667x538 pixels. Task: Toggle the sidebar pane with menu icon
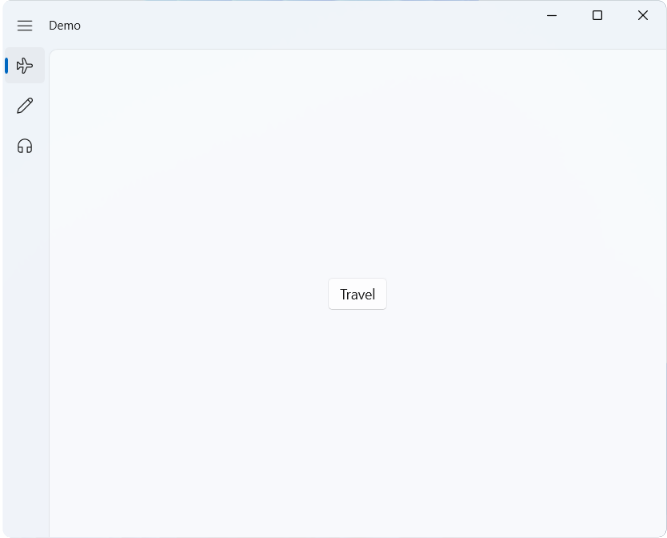[25, 26]
